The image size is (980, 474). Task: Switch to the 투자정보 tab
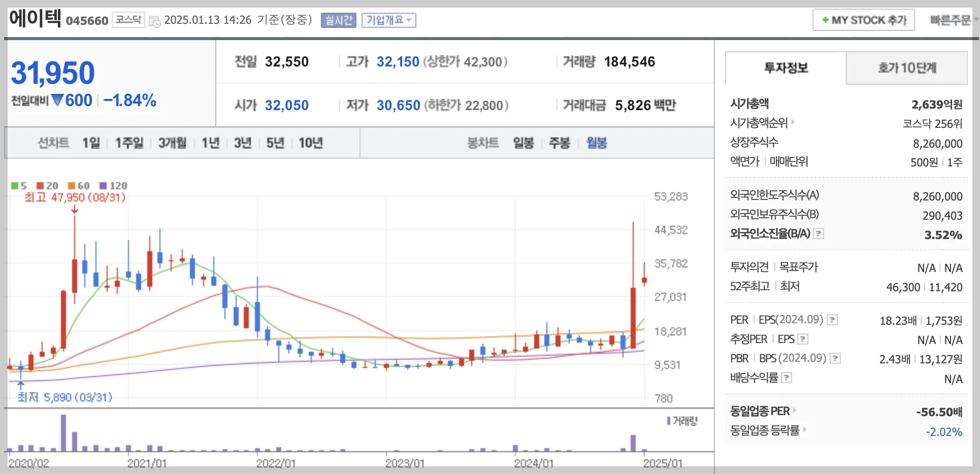(786, 68)
